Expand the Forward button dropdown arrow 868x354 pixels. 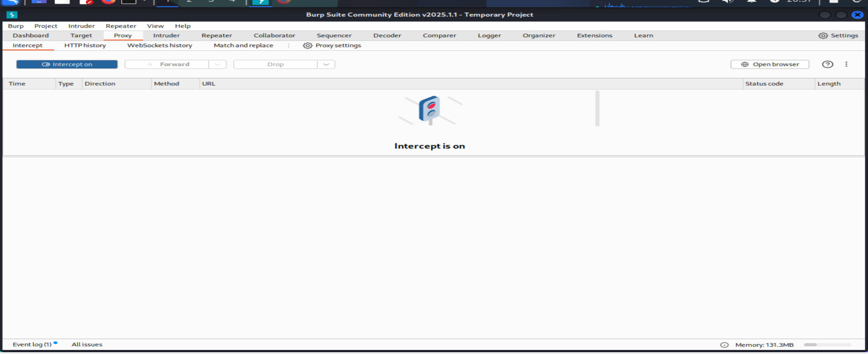[x=218, y=64]
